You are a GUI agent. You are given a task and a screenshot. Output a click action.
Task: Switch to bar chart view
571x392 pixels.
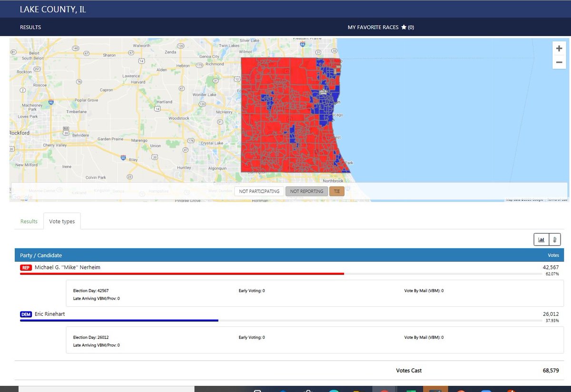tap(541, 240)
